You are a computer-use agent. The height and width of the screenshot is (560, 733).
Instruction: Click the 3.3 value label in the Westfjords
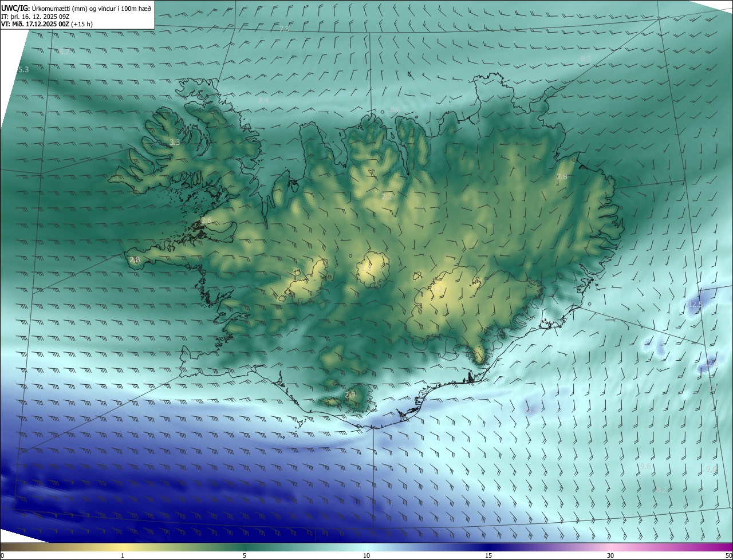point(175,142)
